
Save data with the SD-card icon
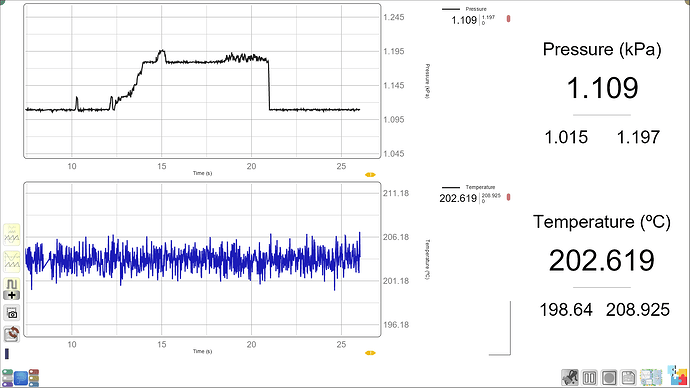(628, 377)
